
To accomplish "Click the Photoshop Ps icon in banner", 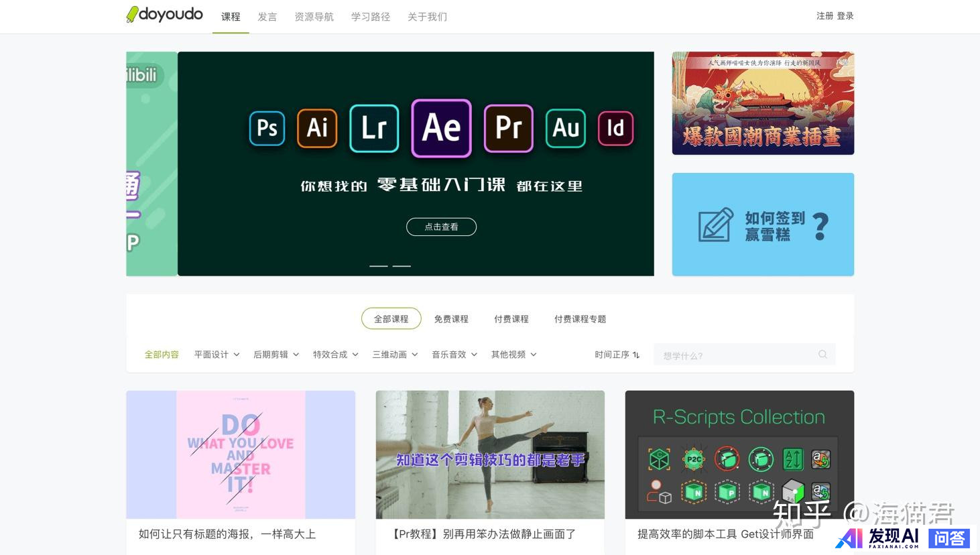I will (267, 128).
